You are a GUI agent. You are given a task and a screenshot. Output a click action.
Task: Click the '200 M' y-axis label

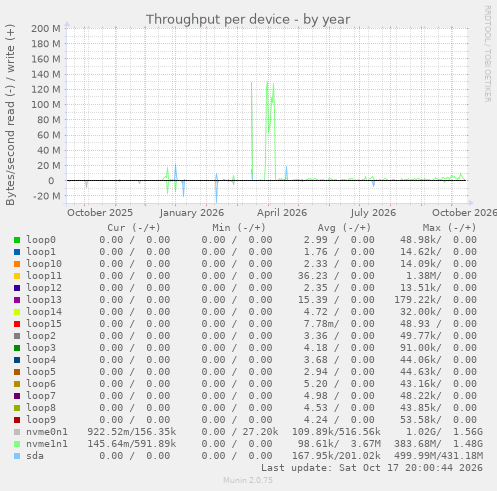(x=46, y=29)
